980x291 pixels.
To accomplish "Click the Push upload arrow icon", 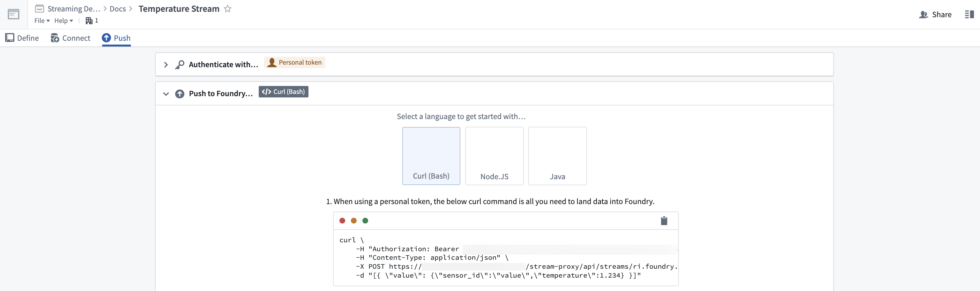I will [106, 38].
